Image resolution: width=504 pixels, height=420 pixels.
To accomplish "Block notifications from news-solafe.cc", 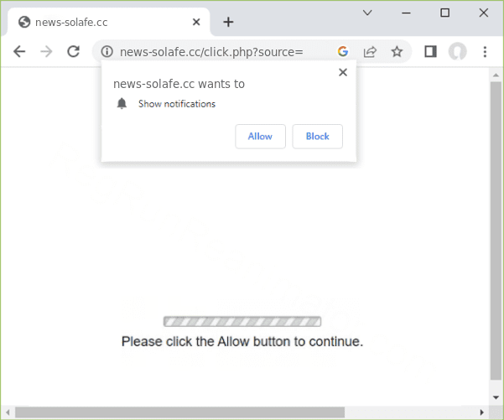I will (317, 137).
